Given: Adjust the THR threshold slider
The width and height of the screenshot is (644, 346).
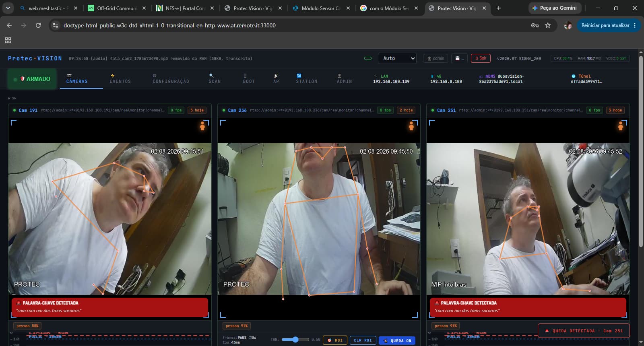Looking at the screenshot, I should [295, 340].
